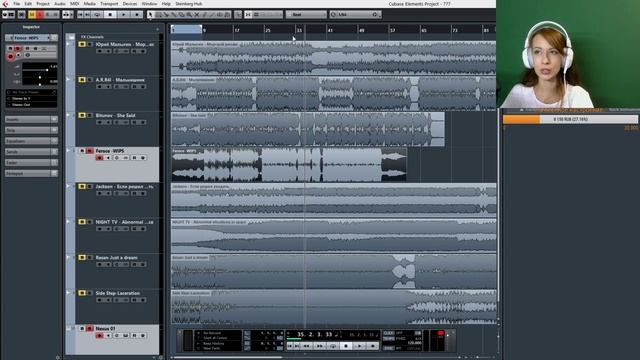Unmute NIGHT TV - Abnormal track

click(82, 222)
